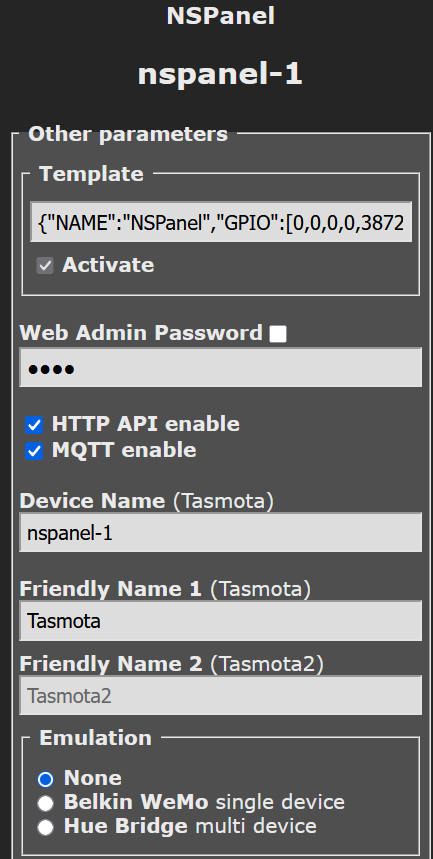This screenshot has height=859, width=433.
Task: Uncheck the MQTT enable checkbox
Action: pos(35,451)
